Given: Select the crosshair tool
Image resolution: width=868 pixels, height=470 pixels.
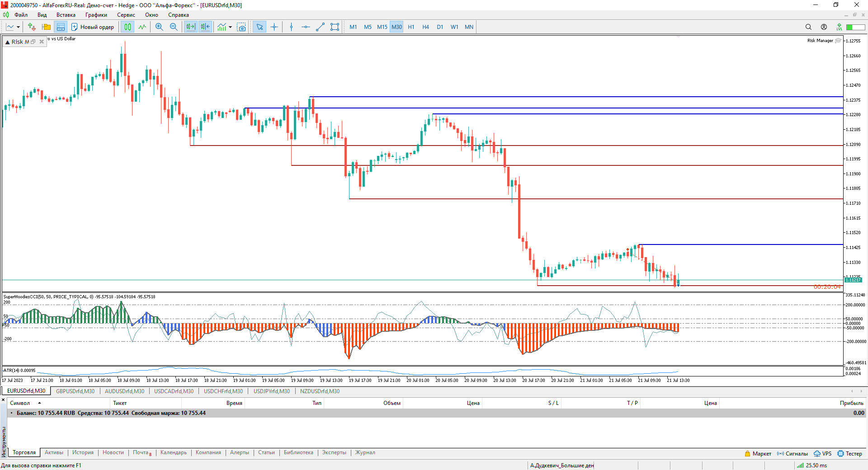Looking at the screenshot, I should pos(274,27).
